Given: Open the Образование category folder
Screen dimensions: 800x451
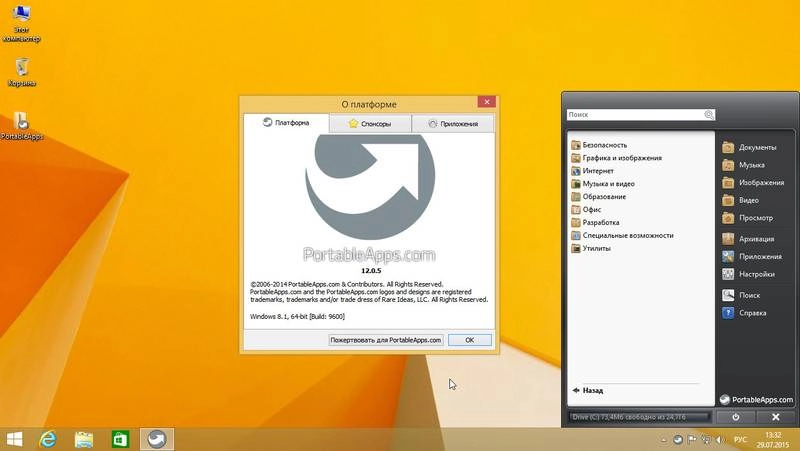Looking at the screenshot, I should coord(598,196).
